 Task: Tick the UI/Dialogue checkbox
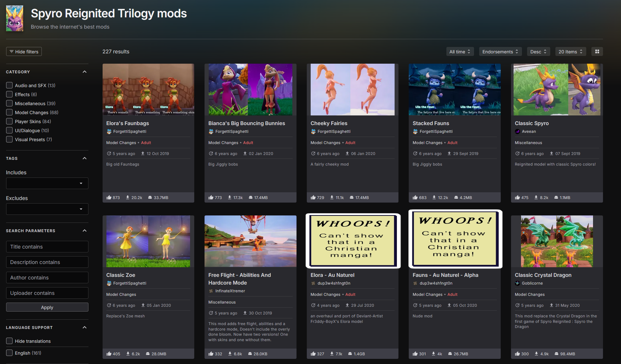coord(9,130)
